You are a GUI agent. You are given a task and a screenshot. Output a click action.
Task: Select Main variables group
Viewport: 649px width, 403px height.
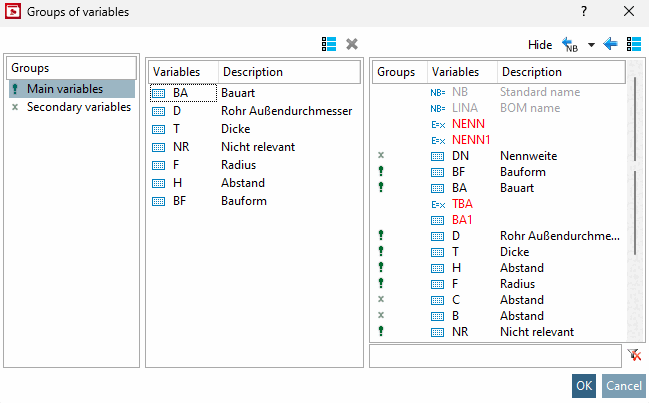(x=72, y=89)
